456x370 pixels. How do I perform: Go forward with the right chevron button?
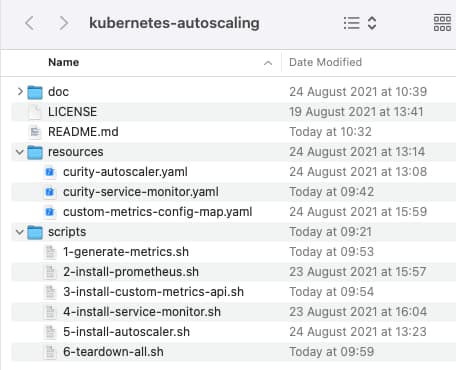[x=64, y=23]
